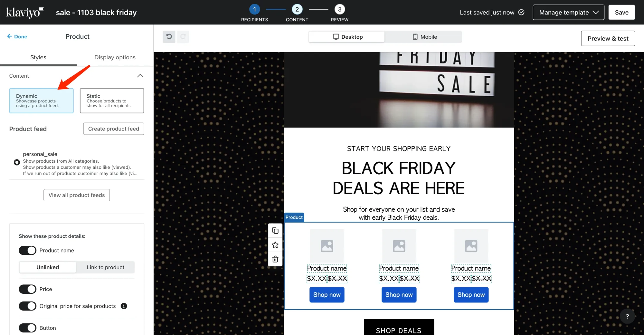Toggle off the Product name switch
Image resolution: width=644 pixels, height=335 pixels.
(28, 250)
